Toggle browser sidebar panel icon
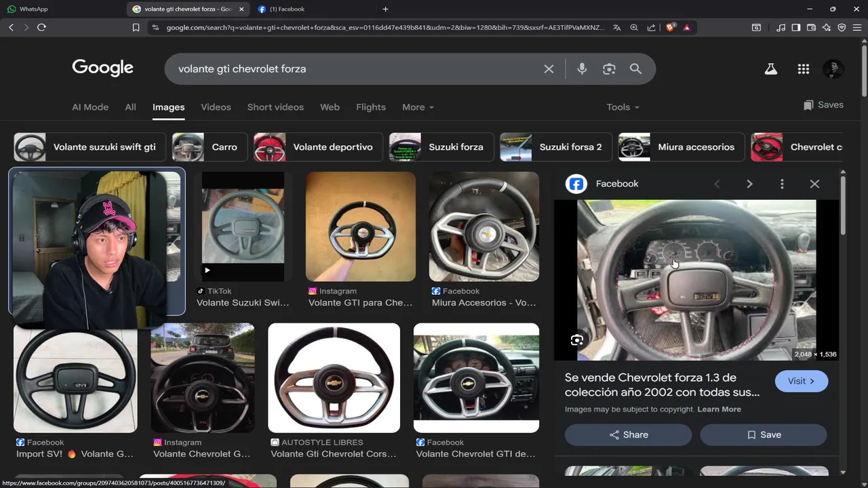 pyautogui.click(x=796, y=27)
